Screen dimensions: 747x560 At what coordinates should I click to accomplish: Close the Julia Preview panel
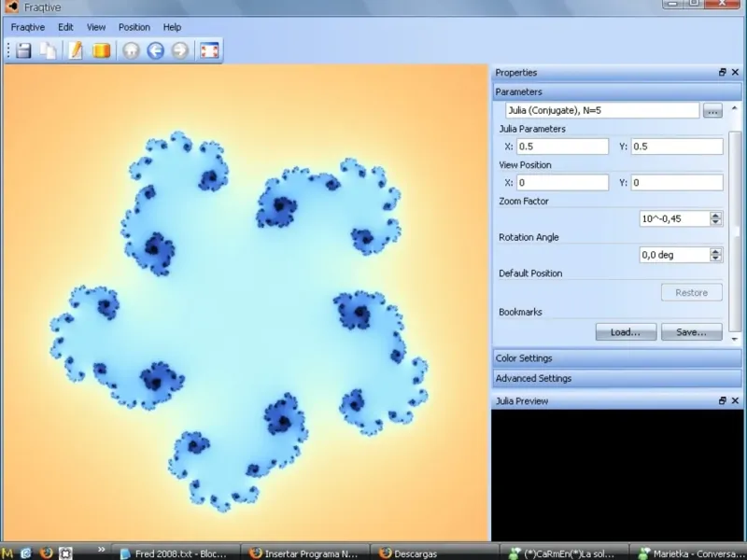[x=735, y=401]
